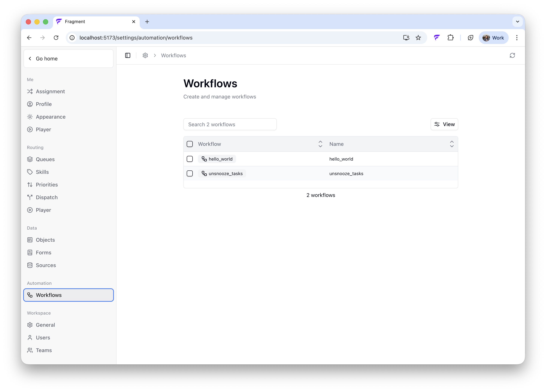Screen dimensions: 546x392
Task: Focus the Search 2 workflows field
Action: coord(230,124)
